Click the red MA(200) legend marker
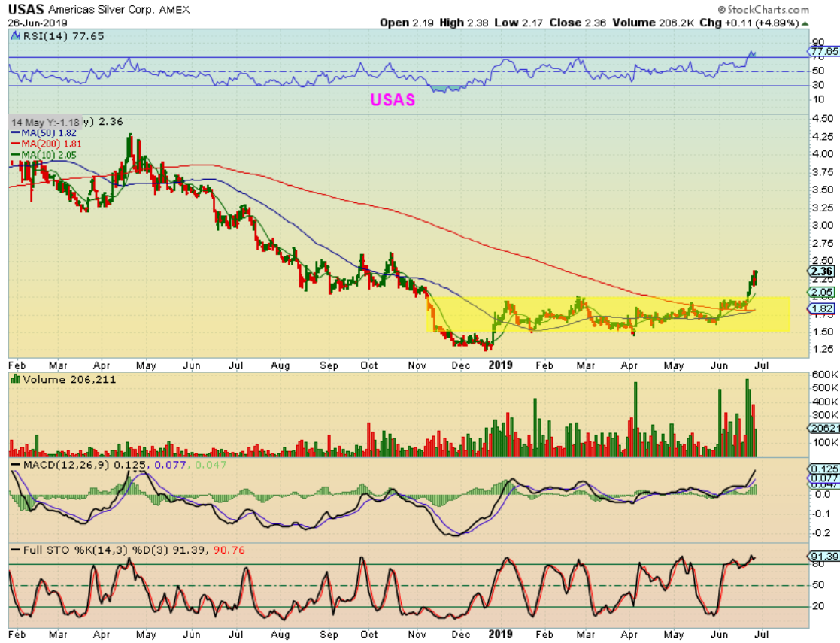 (x=17, y=144)
